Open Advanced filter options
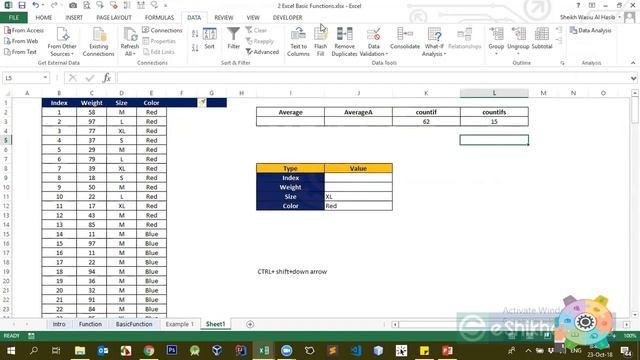Image resolution: width=640 pixels, height=360 pixels. click(x=262, y=52)
